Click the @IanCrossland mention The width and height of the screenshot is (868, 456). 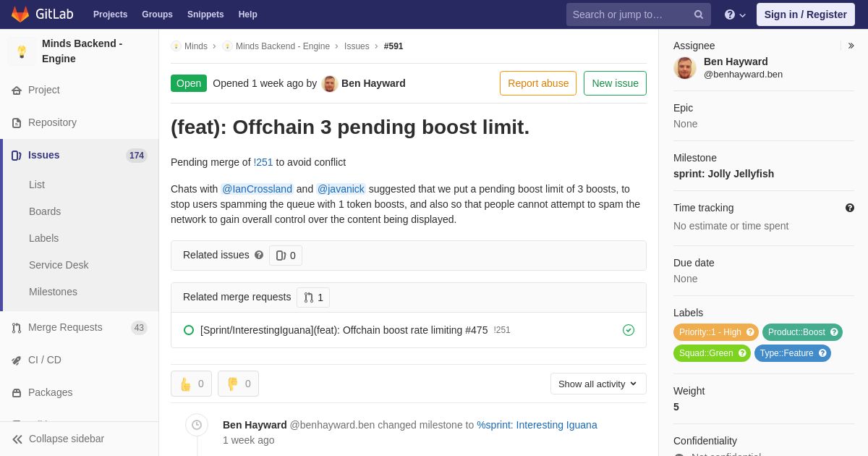(257, 189)
